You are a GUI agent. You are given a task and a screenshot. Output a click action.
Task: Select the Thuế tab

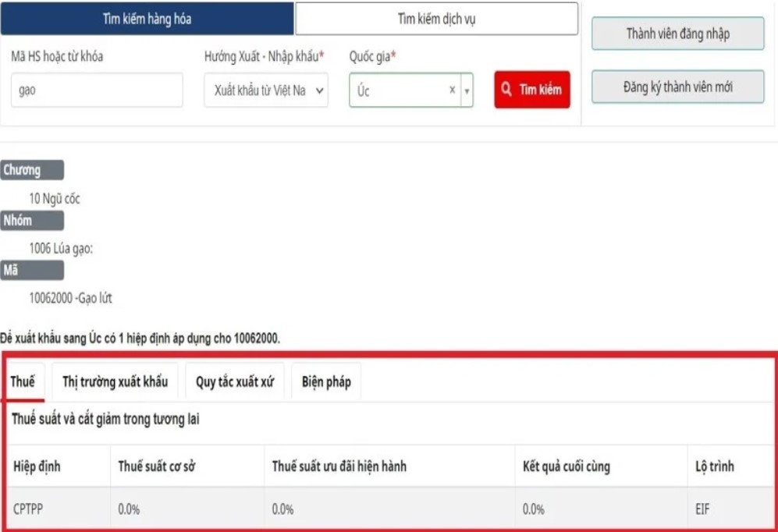(x=23, y=381)
